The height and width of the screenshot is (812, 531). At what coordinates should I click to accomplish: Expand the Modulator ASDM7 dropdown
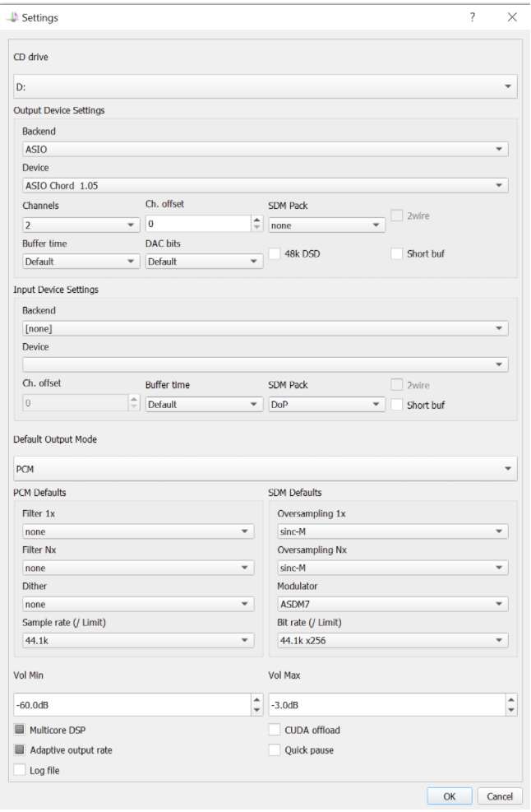[392, 604]
